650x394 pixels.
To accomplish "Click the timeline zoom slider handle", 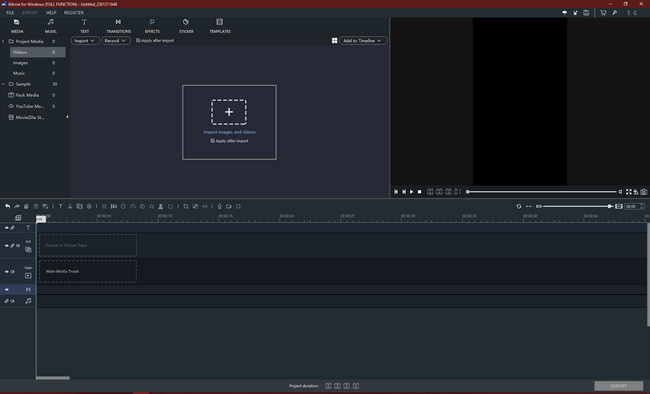I will pos(610,206).
